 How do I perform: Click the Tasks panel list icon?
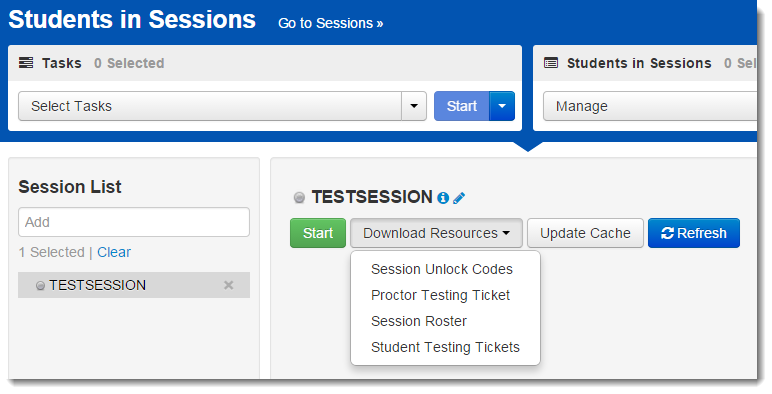pos(26,63)
